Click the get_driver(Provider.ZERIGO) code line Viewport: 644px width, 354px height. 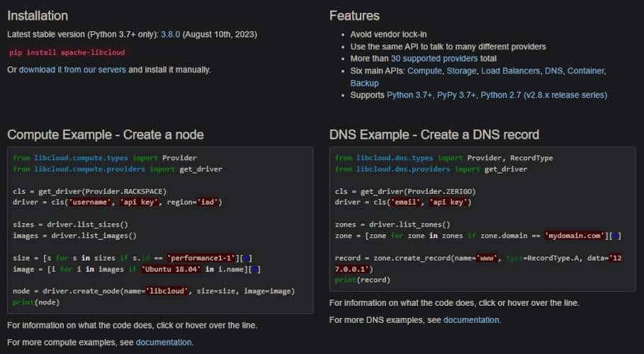(405, 191)
